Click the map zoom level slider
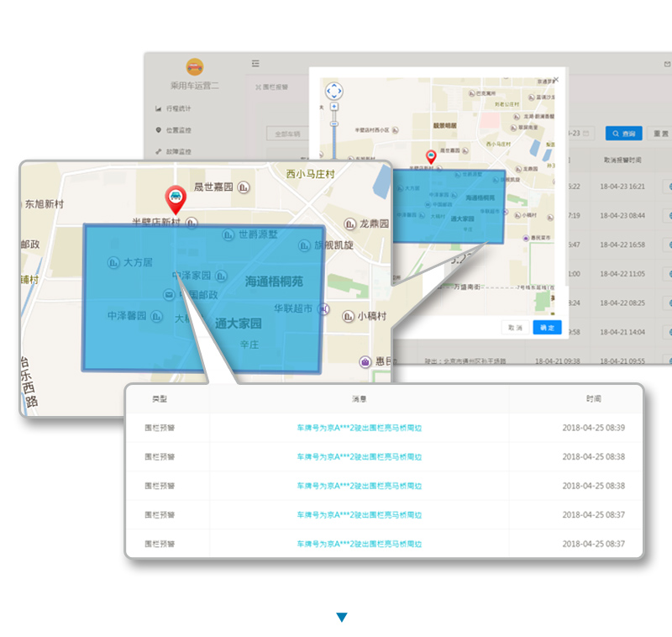 [x=333, y=124]
